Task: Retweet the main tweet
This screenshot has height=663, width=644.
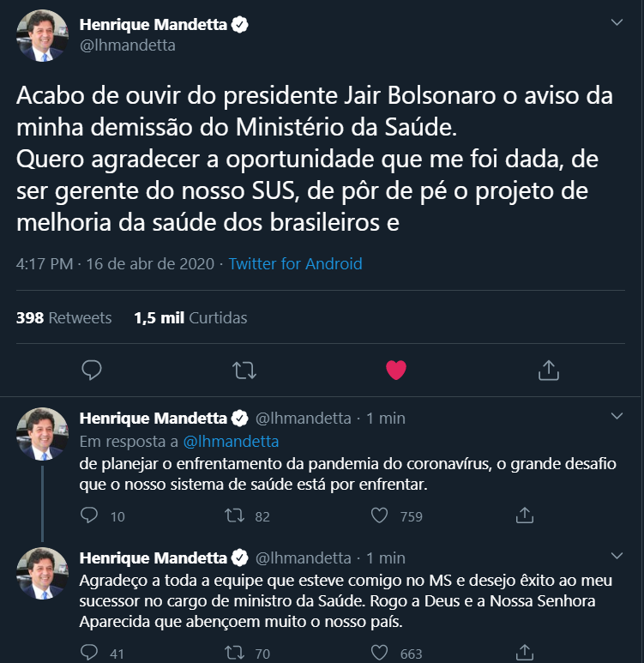Action: tap(244, 370)
